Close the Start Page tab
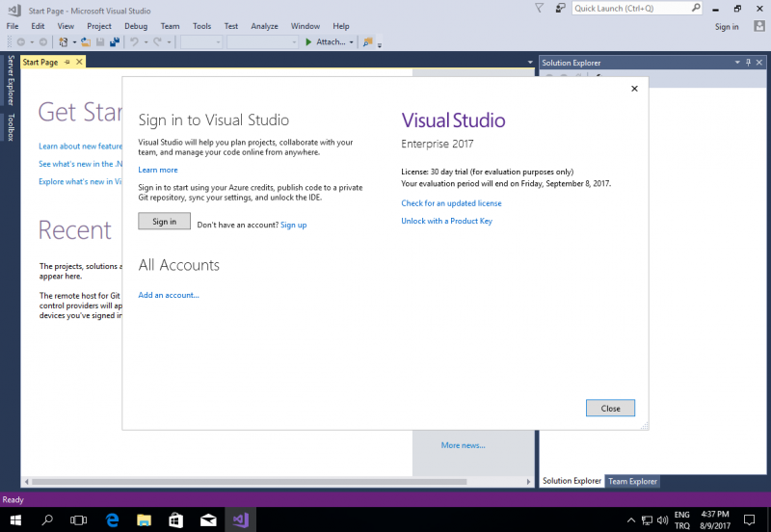771x532 pixels. [79, 62]
